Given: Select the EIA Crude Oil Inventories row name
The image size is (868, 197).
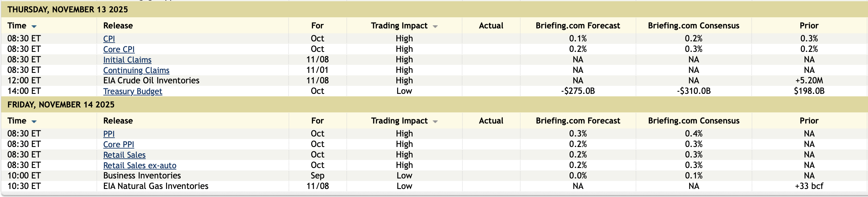Looking at the screenshot, I should pyautogui.click(x=151, y=81).
